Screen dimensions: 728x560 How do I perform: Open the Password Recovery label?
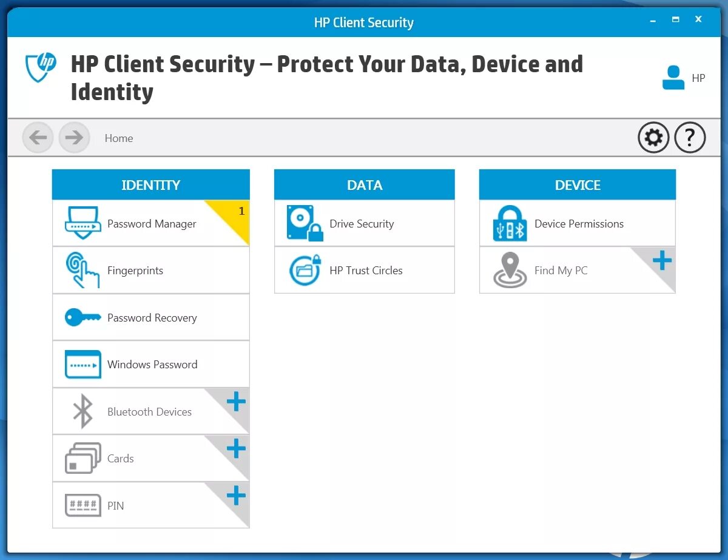tap(152, 318)
